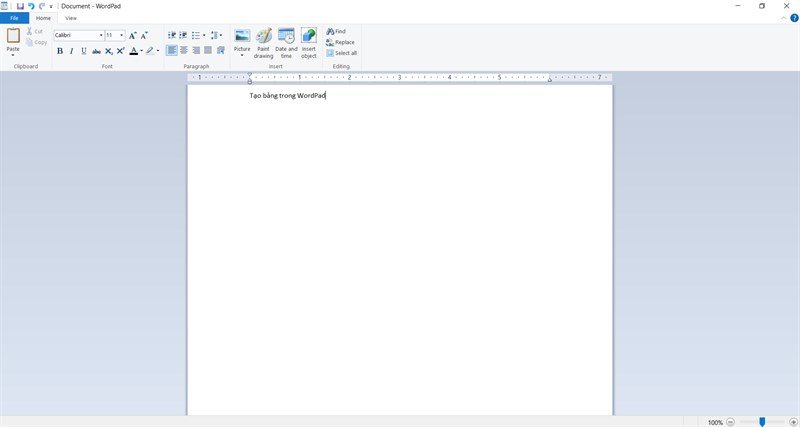Image resolution: width=800 pixels, height=427 pixels.
Task: Insert Date and time
Action: (x=286, y=43)
